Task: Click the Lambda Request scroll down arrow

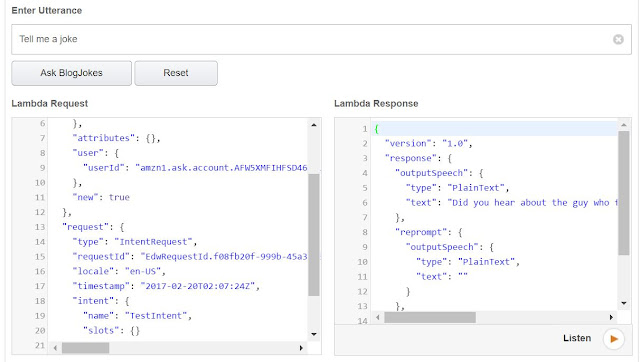Action: 313,334
